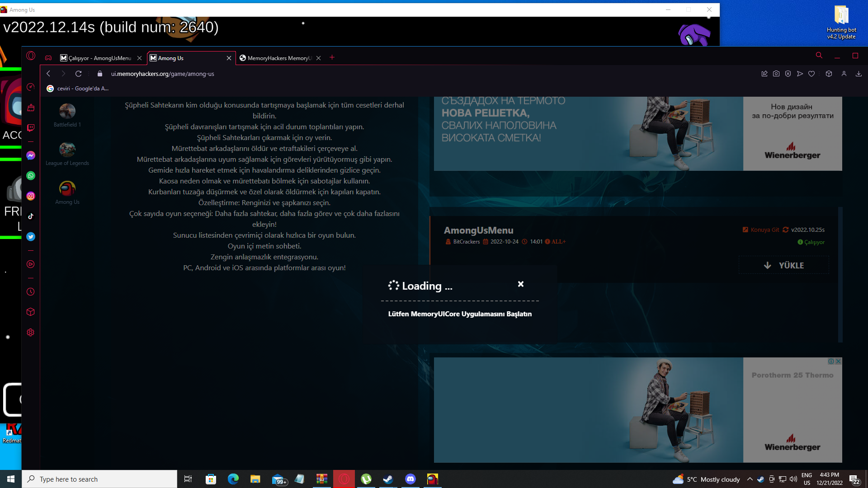Close the MemoryHackers MemoryUI tab
868x488 pixels.
(x=319, y=58)
